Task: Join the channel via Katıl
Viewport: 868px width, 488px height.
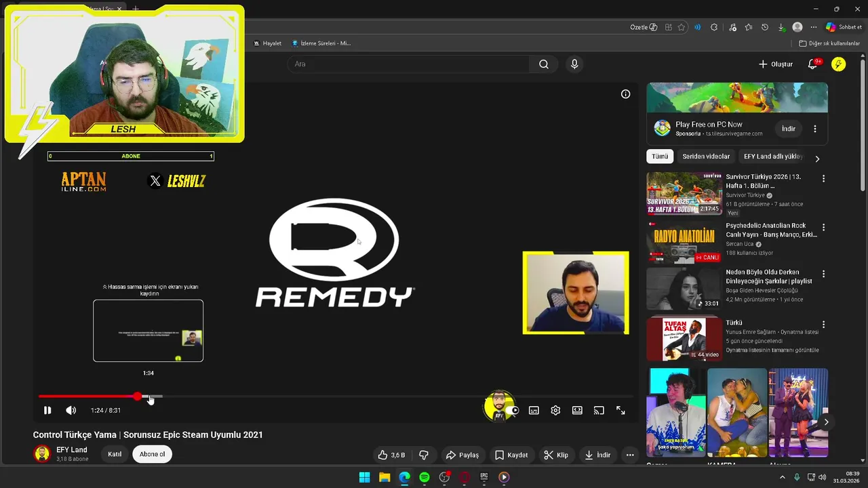Action: 115,454
